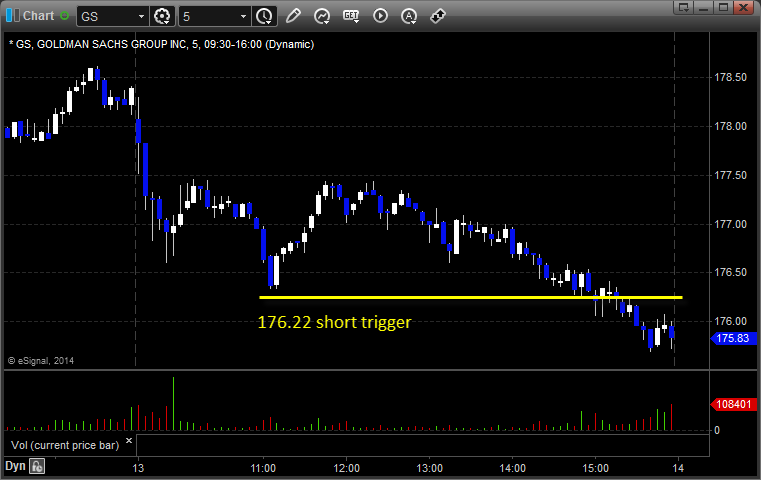Select the pencil drawing tool
The image size is (761, 480).
pyautogui.click(x=293, y=16)
